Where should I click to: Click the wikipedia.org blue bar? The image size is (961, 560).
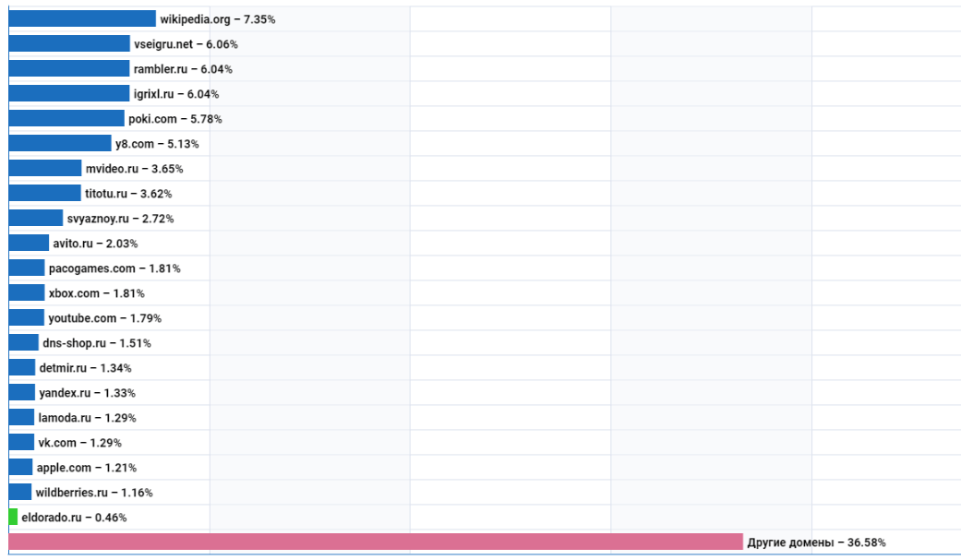tap(82, 19)
